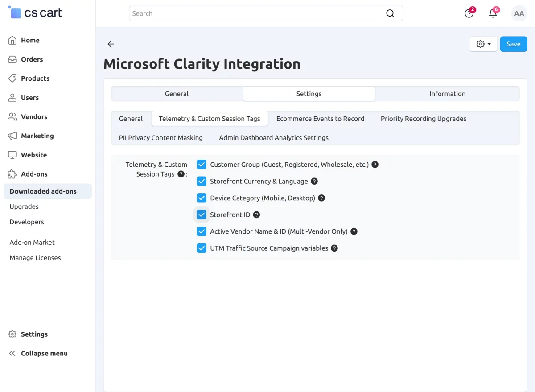Click help icon beside Storefront Currency & Language
The image size is (535, 392).
coord(314,181)
